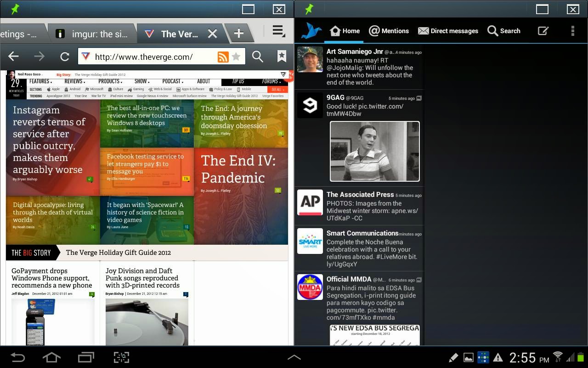Open the Apple section link
Image resolution: width=588 pixels, height=368 pixels.
pyautogui.click(x=53, y=89)
